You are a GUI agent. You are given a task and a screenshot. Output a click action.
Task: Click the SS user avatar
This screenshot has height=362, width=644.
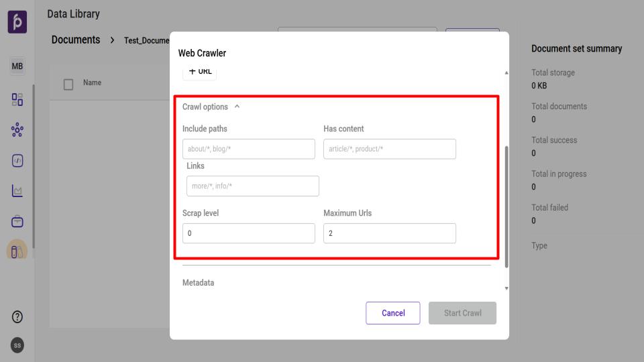click(17, 345)
